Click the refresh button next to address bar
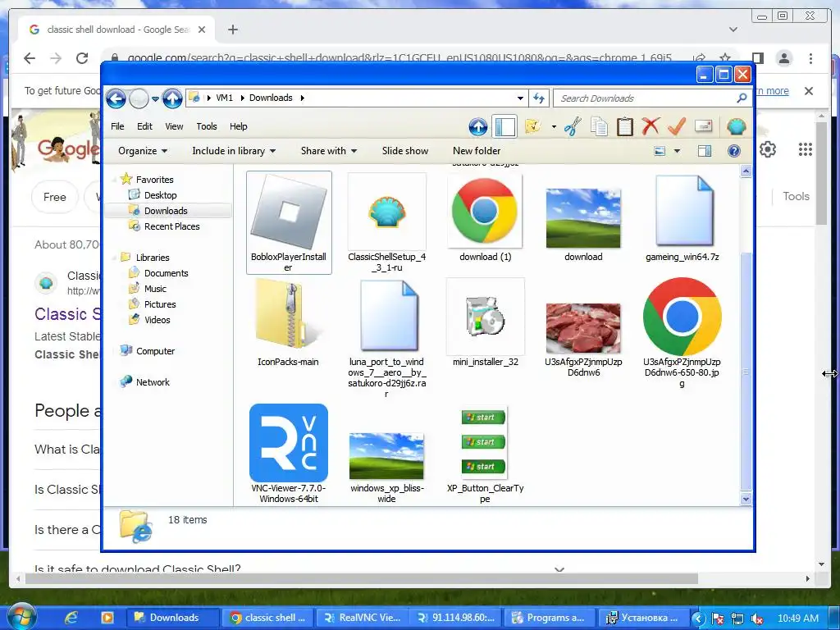 538,98
